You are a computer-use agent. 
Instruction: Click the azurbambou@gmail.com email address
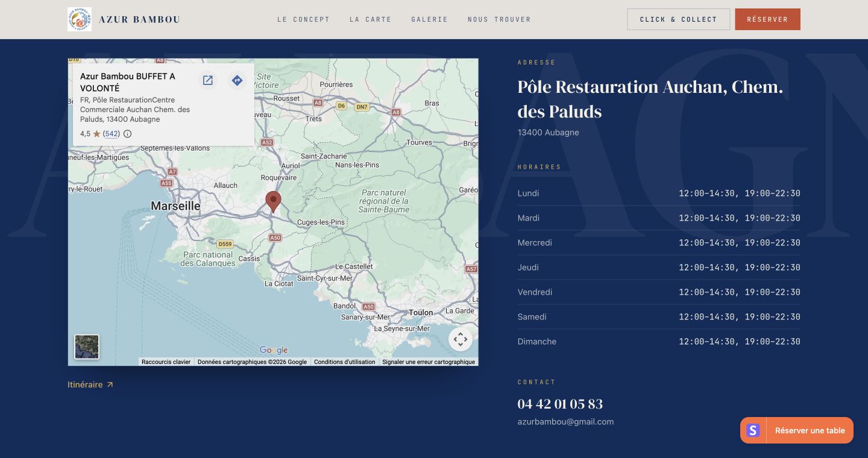coord(565,422)
